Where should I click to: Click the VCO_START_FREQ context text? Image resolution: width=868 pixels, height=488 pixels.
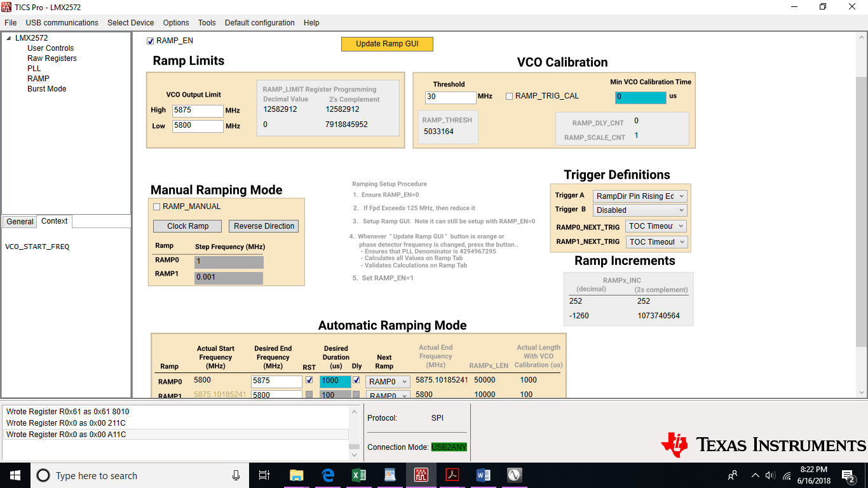[37, 247]
